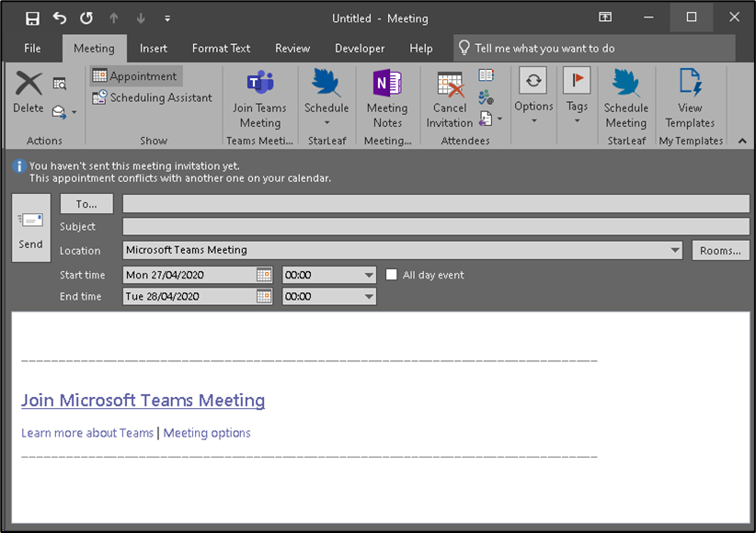Click the Start time date field
756x533 pixels.
point(189,275)
